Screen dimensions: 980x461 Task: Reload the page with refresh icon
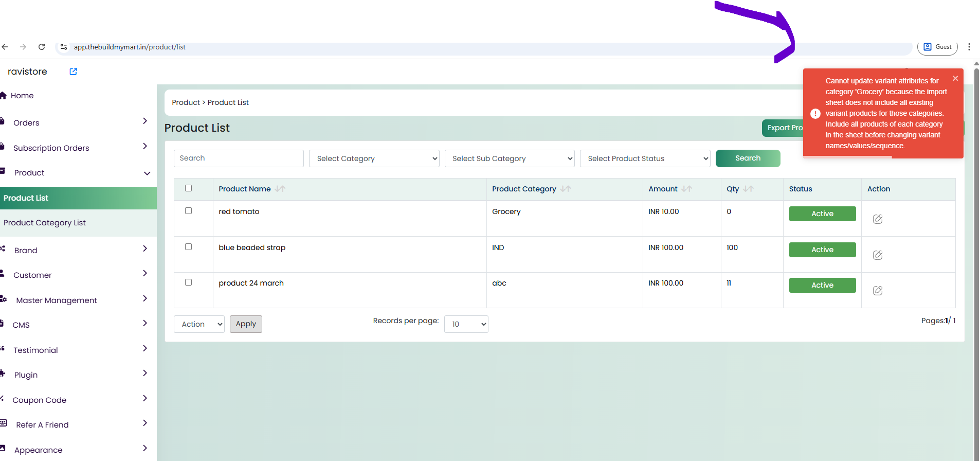click(42, 47)
